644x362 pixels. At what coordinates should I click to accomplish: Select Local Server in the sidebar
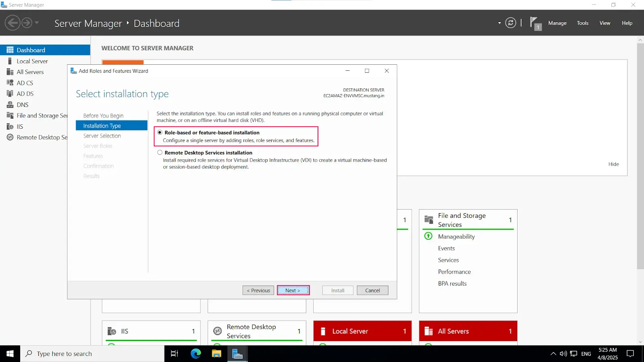point(32,61)
